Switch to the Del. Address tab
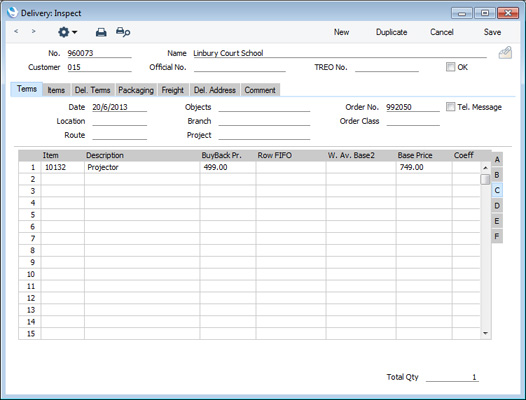 click(215, 90)
